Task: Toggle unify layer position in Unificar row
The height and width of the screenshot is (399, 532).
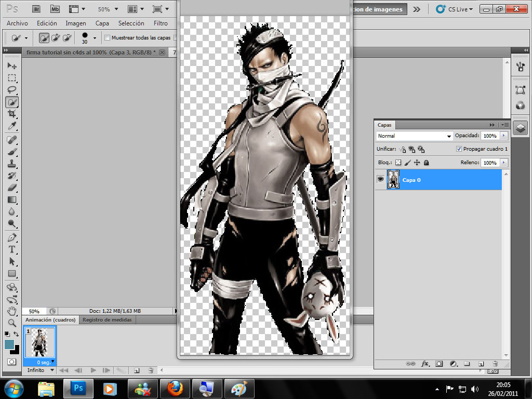Action: tap(403, 149)
